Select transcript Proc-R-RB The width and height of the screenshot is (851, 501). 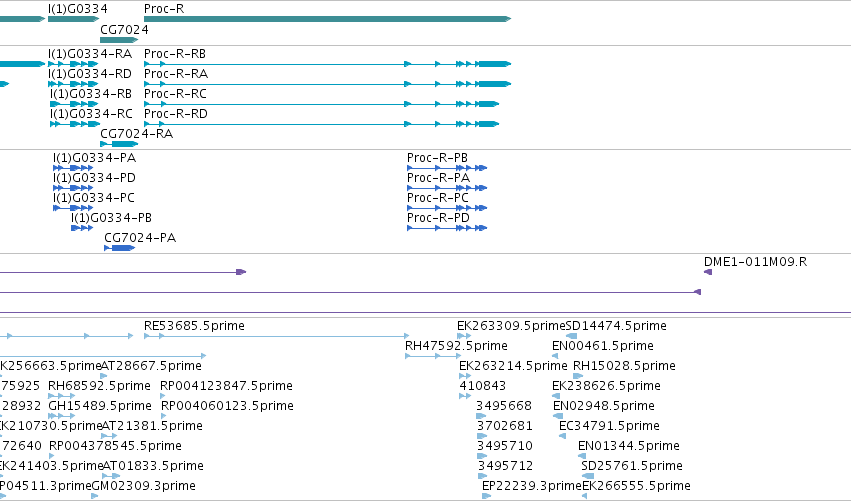pos(327,64)
